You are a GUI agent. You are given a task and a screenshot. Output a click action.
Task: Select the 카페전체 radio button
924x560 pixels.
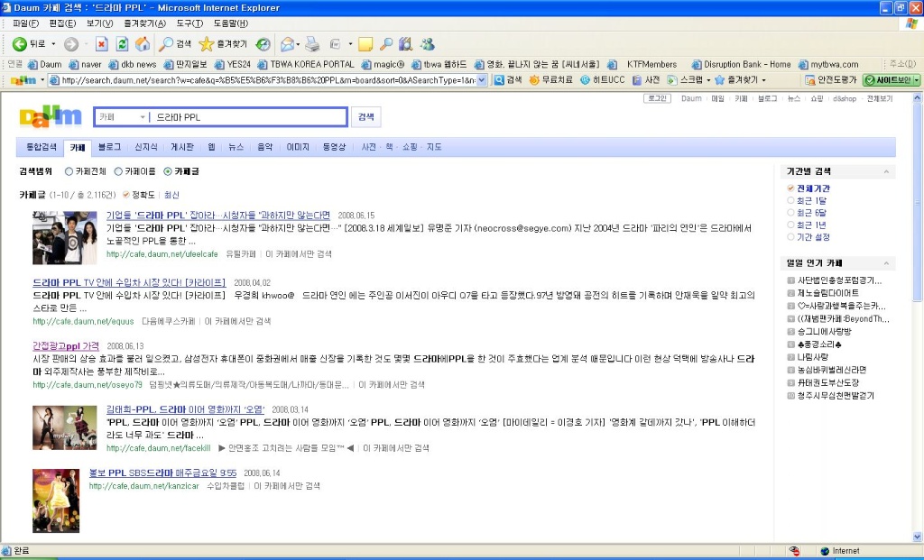[69, 171]
